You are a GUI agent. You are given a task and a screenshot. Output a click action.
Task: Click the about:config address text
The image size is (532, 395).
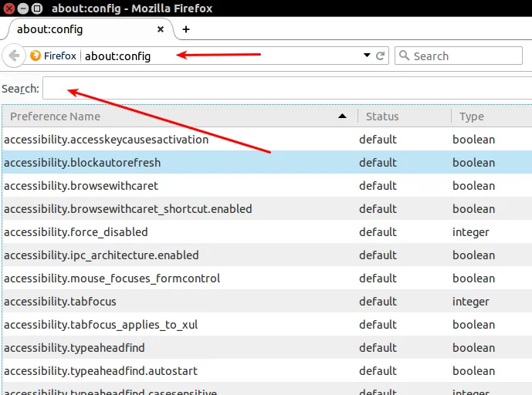click(x=117, y=56)
